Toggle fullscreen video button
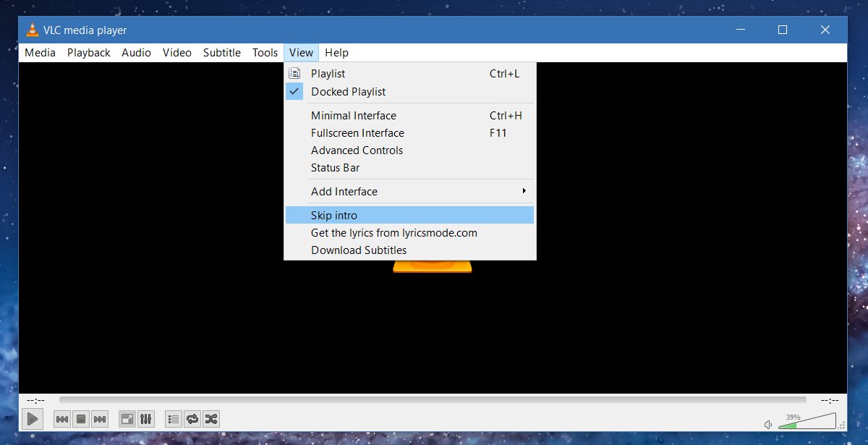 pos(127,418)
